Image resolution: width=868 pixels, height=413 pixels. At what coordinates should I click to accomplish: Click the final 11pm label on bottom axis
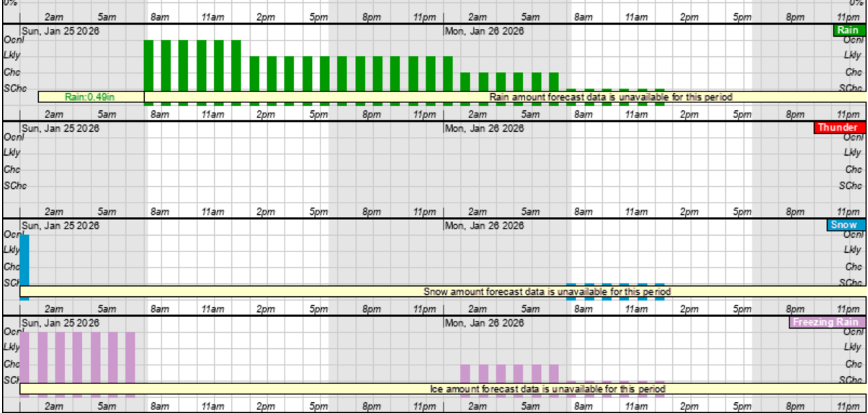[849, 407]
